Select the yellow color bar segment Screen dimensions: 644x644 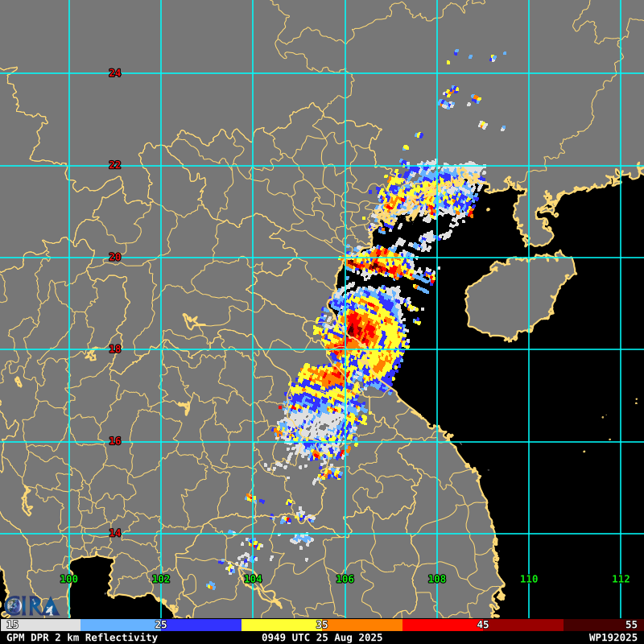(x=282, y=625)
